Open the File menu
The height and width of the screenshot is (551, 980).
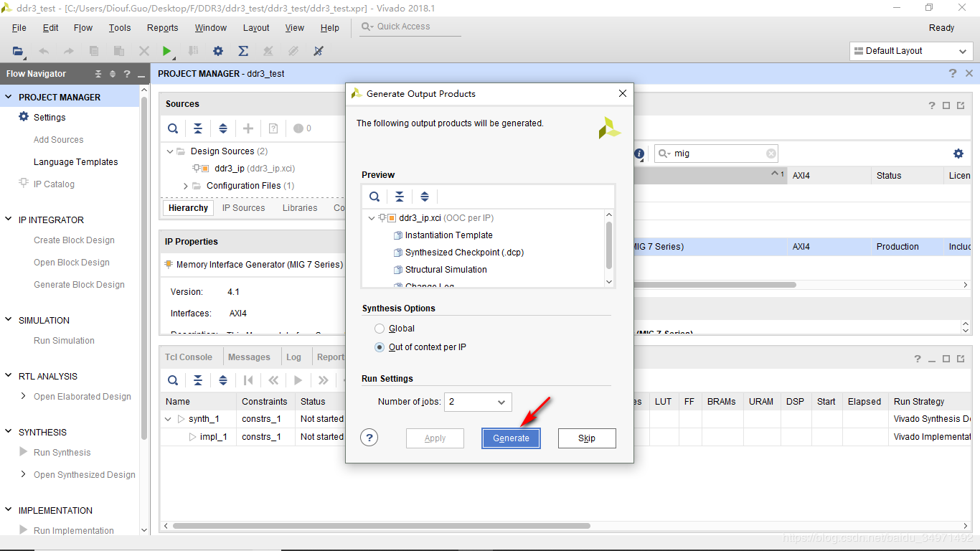tap(19, 28)
